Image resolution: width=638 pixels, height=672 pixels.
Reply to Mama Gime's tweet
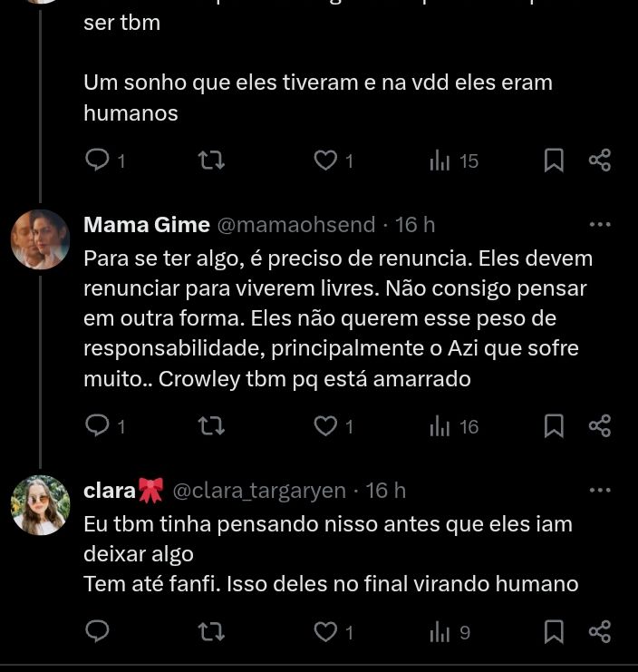(97, 425)
